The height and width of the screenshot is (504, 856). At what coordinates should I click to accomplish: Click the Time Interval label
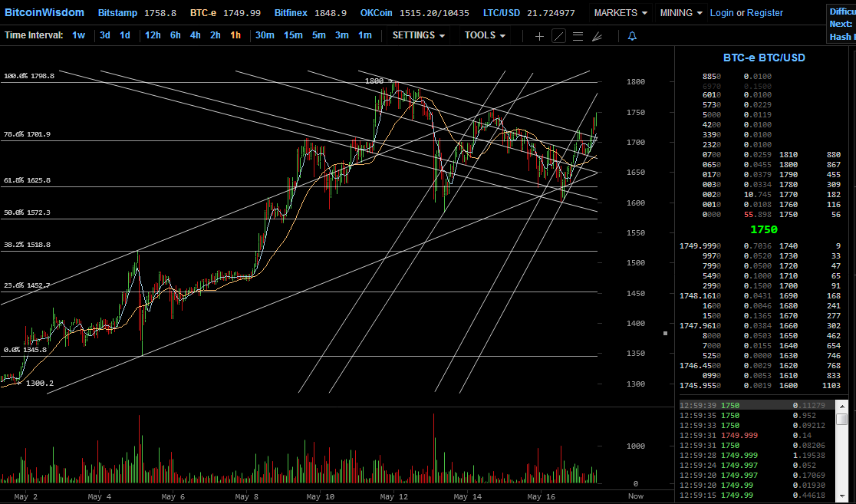pos(34,35)
